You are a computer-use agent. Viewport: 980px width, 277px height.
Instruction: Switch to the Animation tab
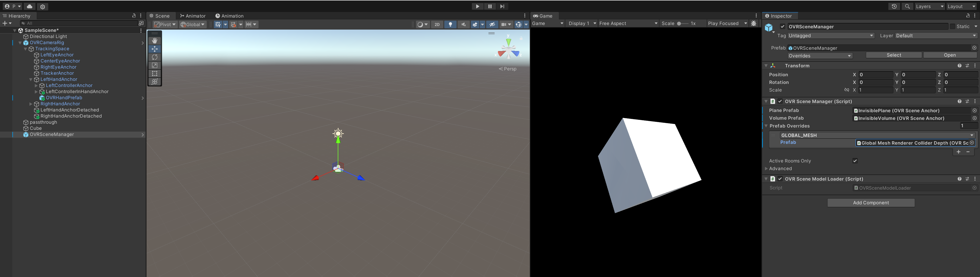tap(229, 16)
